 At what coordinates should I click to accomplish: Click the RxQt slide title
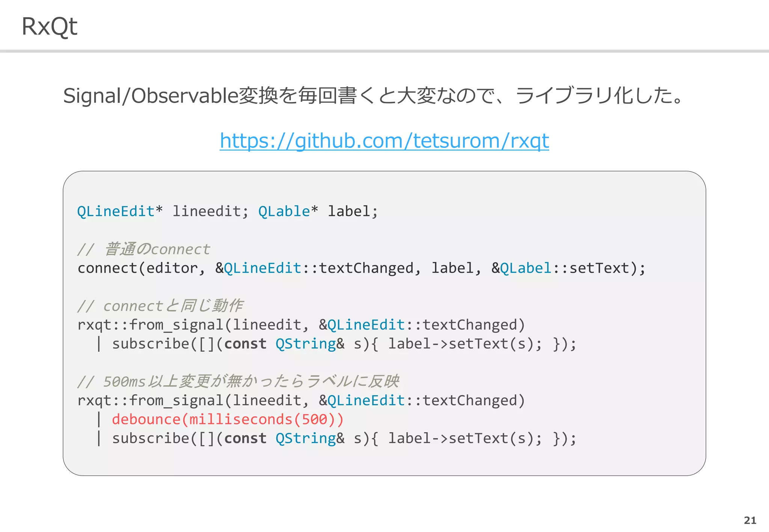[50, 27]
